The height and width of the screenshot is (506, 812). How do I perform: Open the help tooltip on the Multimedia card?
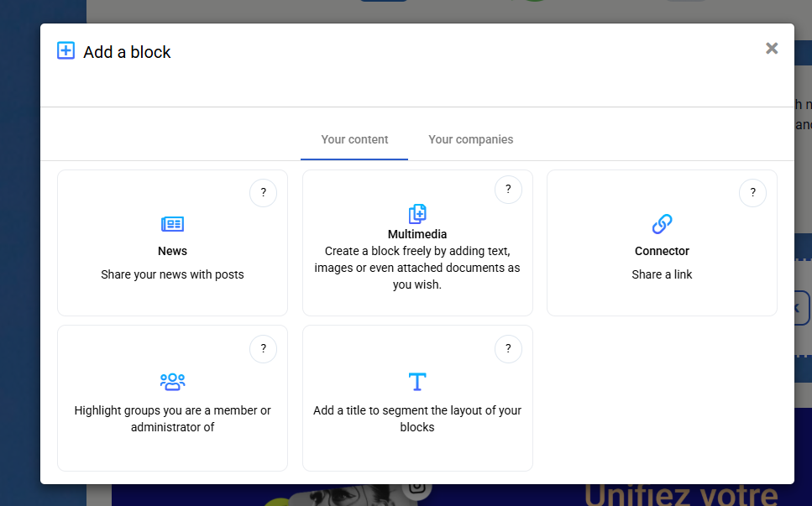click(508, 190)
